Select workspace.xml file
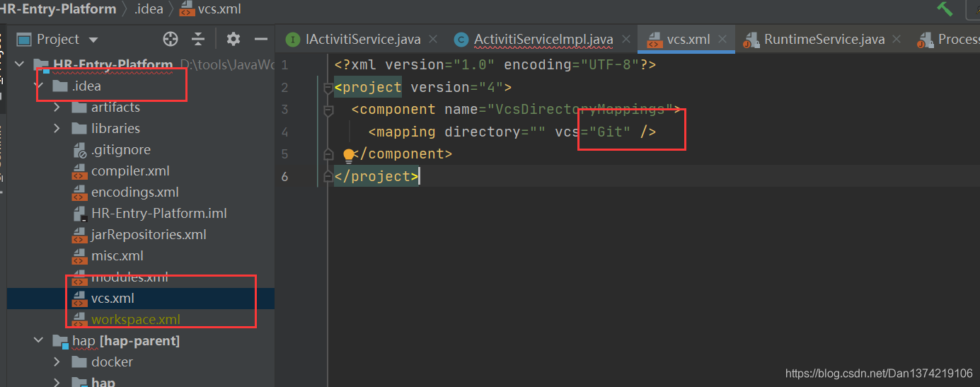 click(x=136, y=320)
